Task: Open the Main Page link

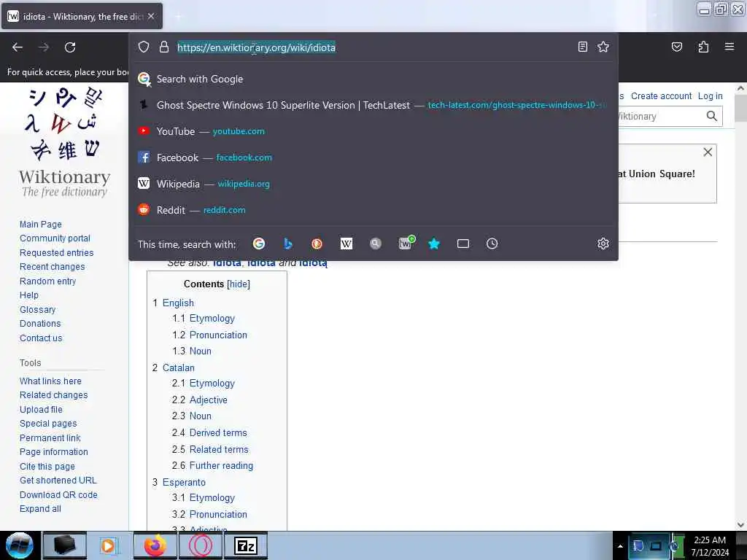Action: click(41, 225)
